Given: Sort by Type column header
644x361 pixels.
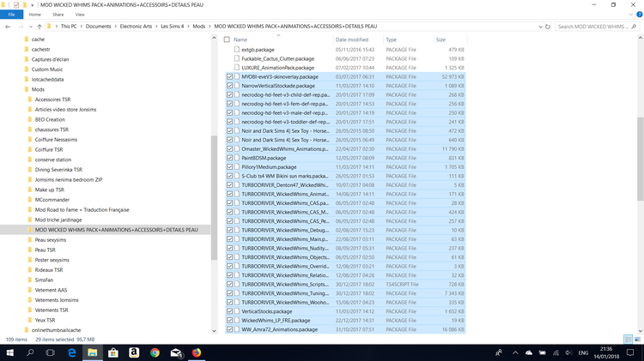Looking at the screenshot, I should coord(392,39).
